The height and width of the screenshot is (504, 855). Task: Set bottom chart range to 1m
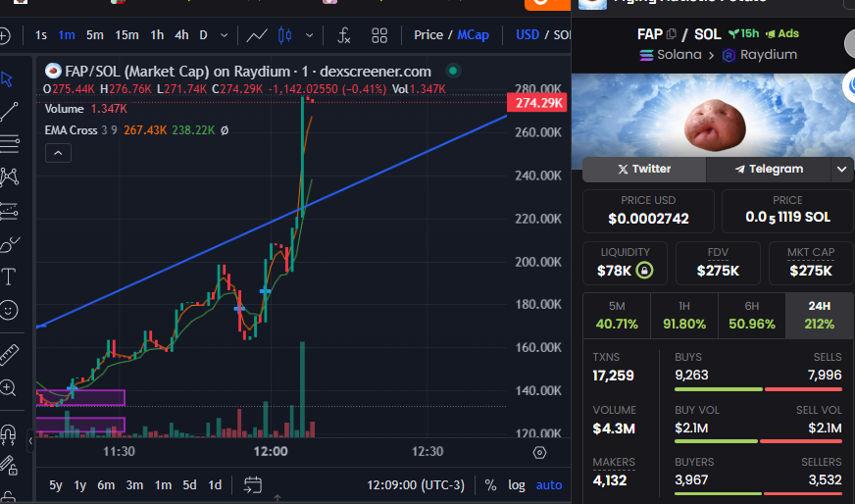163,485
